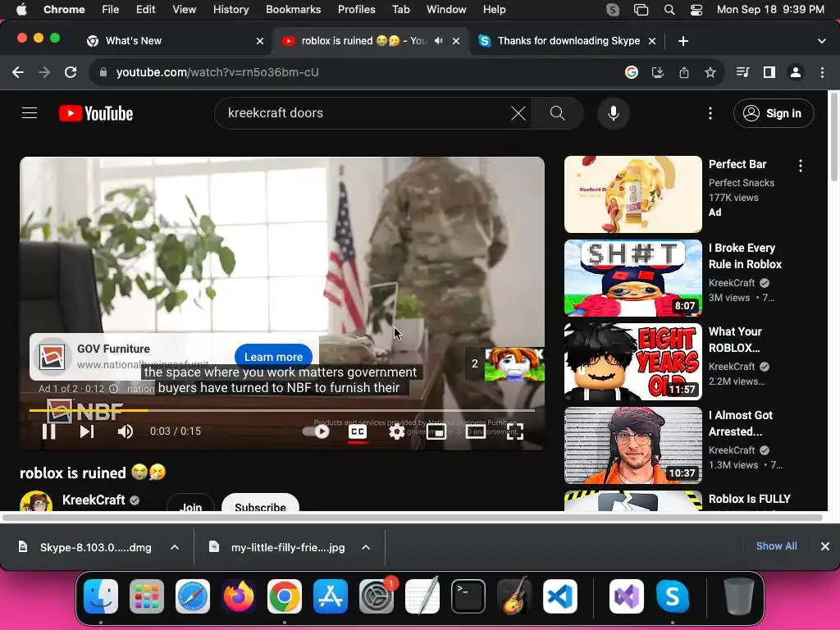Toggle autoplay switch in player

[x=316, y=431]
